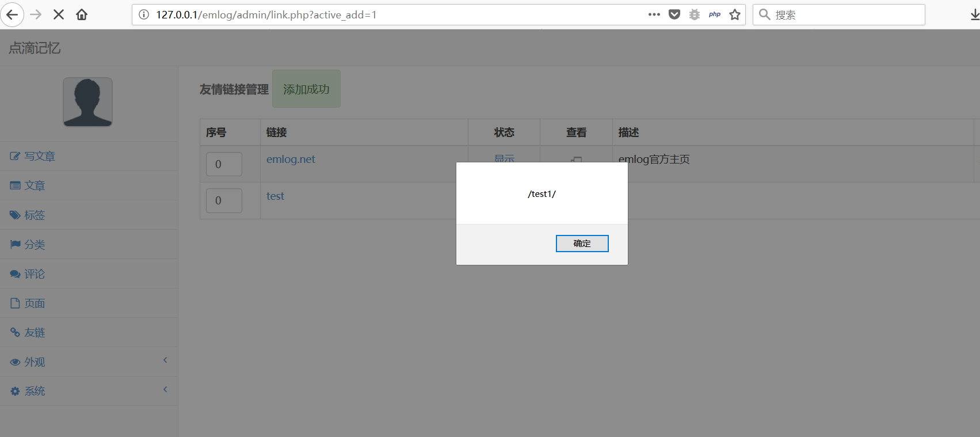Click the 评论 comments icon
980x437 pixels.
pyautogui.click(x=15, y=274)
